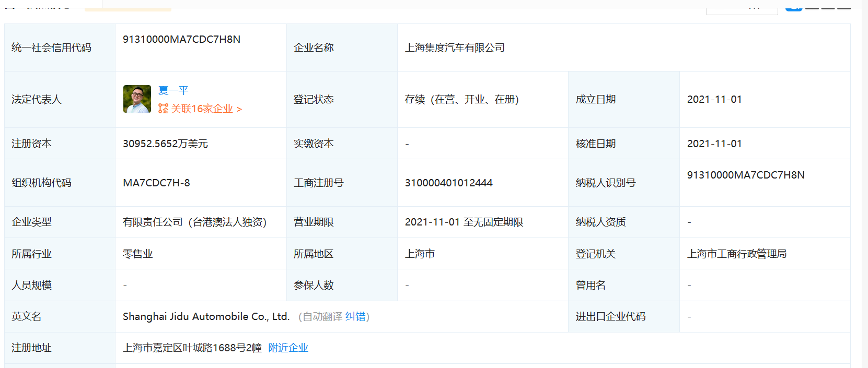The height and width of the screenshot is (368, 868).
Task: Open the 关联16家企业 related companies link
Action: pyautogui.click(x=206, y=109)
